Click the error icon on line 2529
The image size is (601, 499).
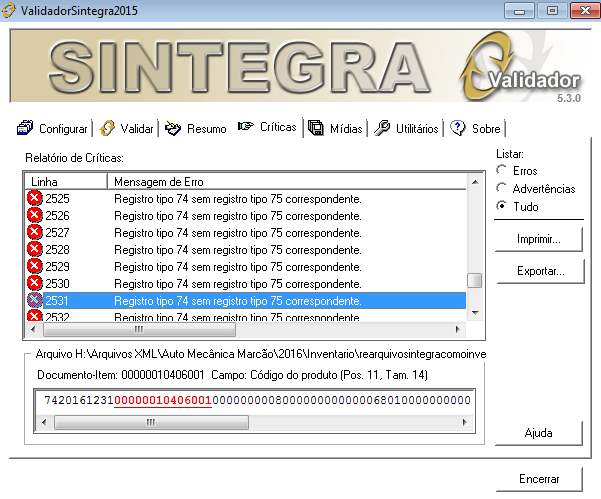point(34,266)
